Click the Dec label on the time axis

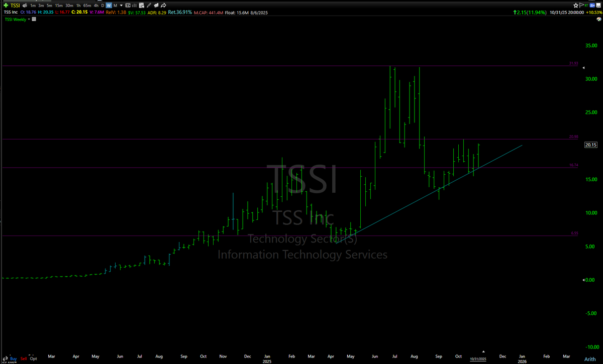tap(502, 356)
